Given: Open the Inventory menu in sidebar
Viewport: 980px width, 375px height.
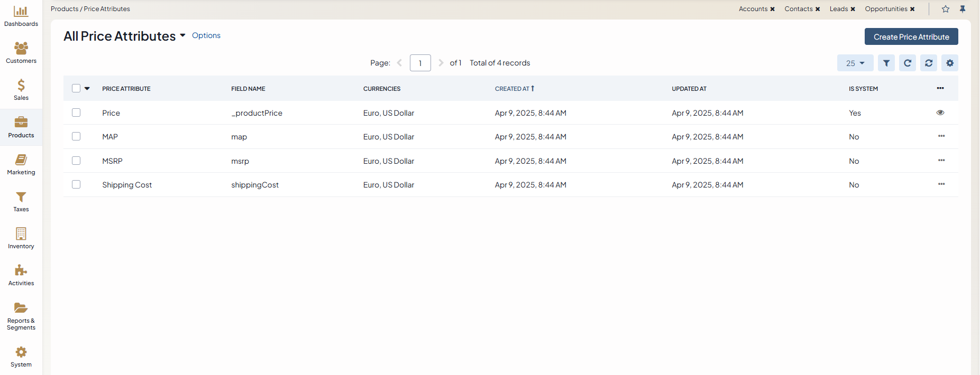Looking at the screenshot, I should coord(21,238).
